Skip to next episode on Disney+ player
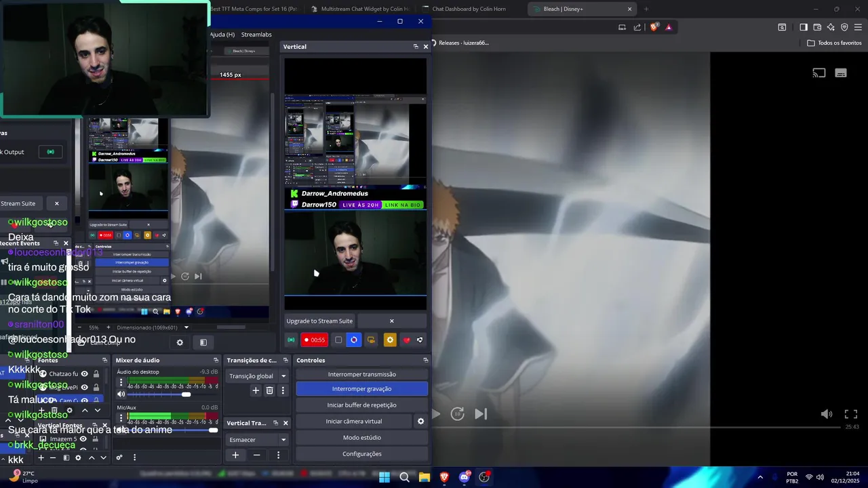 (x=481, y=414)
